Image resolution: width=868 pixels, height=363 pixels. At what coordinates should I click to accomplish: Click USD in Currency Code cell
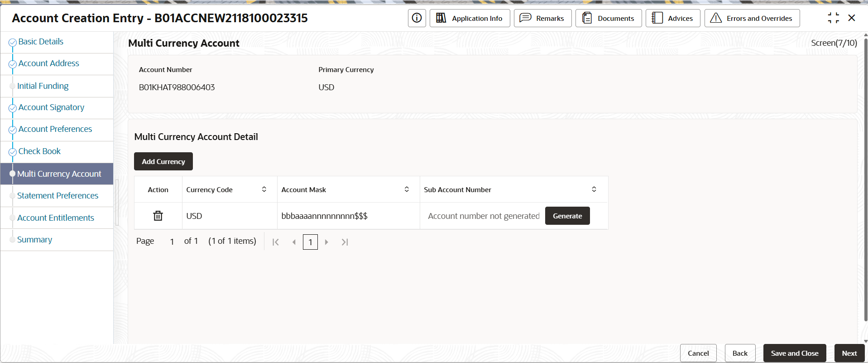[x=194, y=216]
